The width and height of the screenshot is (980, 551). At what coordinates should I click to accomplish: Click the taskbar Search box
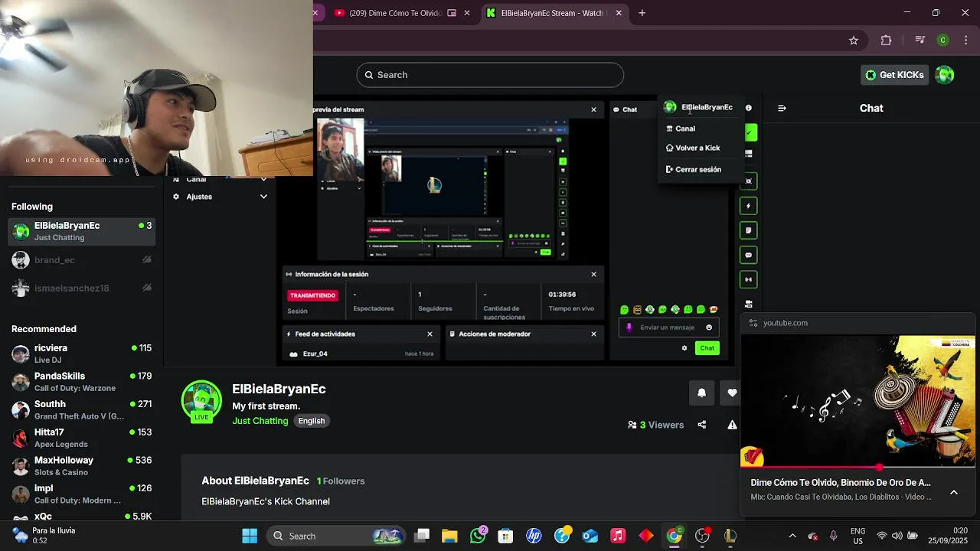(337, 536)
